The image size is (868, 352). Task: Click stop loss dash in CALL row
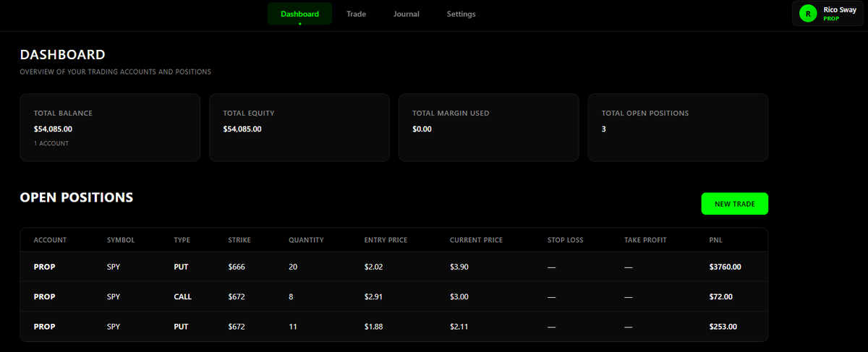tap(552, 296)
